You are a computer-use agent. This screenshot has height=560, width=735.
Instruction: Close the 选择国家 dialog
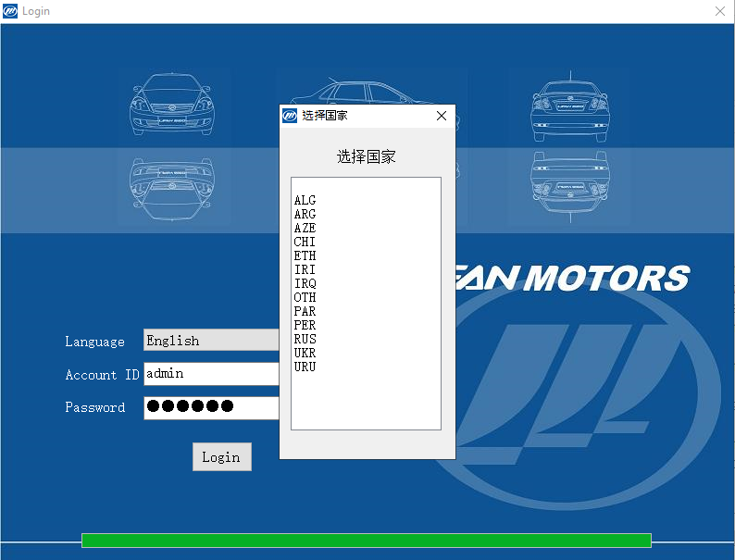coord(442,116)
